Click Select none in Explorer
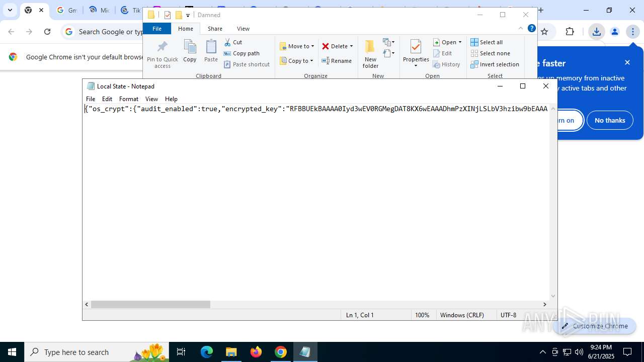The height and width of the screenshot is (362, 644). click(490, 53)
